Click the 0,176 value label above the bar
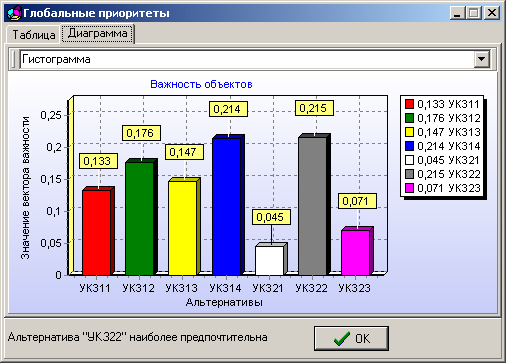 point(141,133)
